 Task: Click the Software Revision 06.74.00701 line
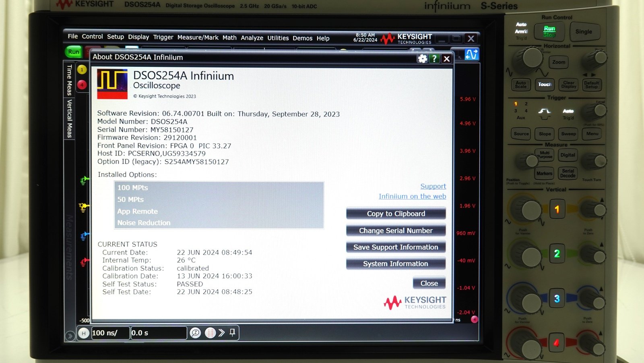[x=219, y=114]
